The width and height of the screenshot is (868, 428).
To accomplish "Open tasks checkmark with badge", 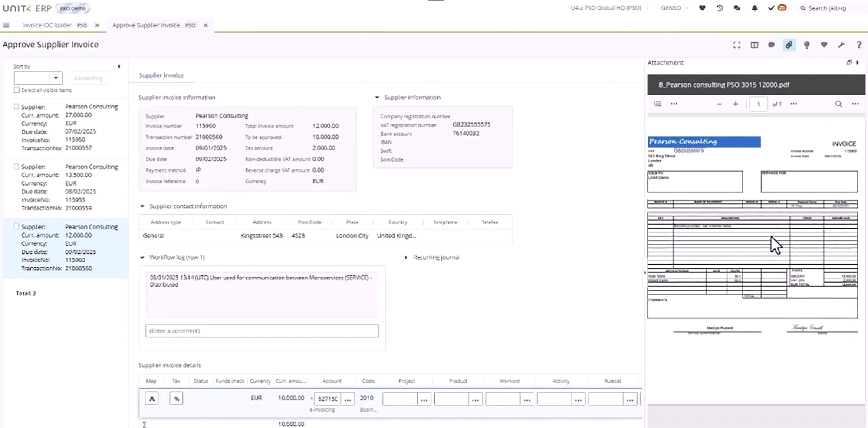I will pyautogui.click(x=777, y=8).
